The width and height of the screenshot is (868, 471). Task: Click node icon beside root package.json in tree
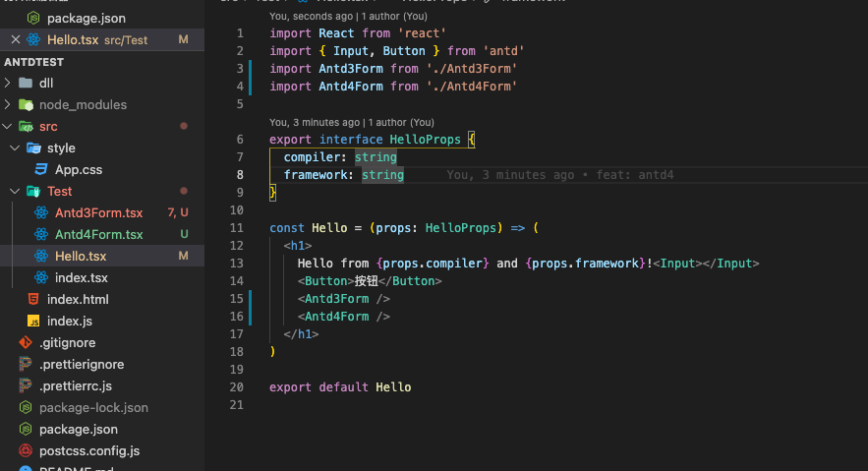[26, 429]
